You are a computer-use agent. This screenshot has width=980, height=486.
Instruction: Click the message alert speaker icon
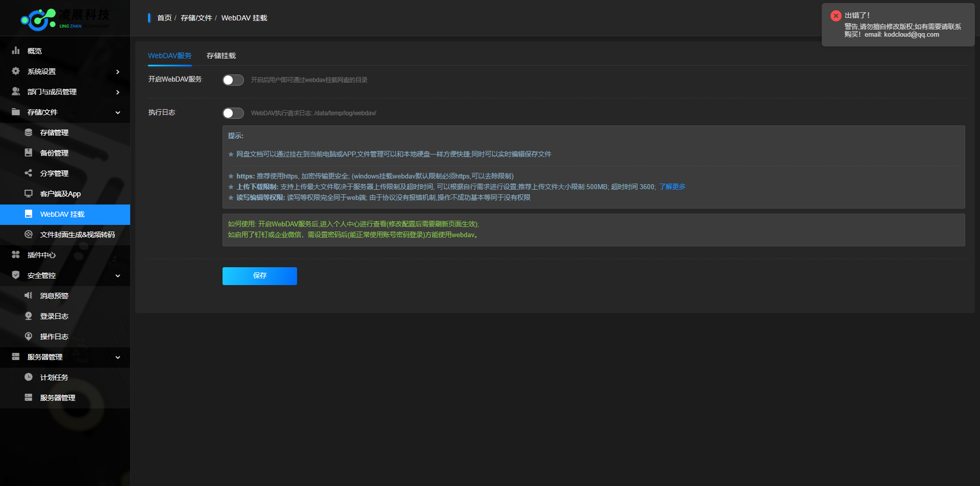tap(29, 296)
